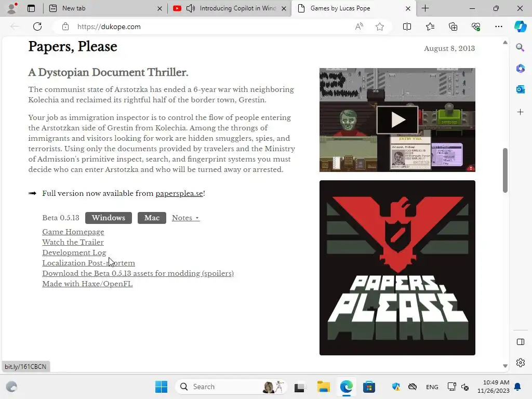Open the browser profile icon
The width and height of the screenshot is (532, 399).
(x=12, y=8)
